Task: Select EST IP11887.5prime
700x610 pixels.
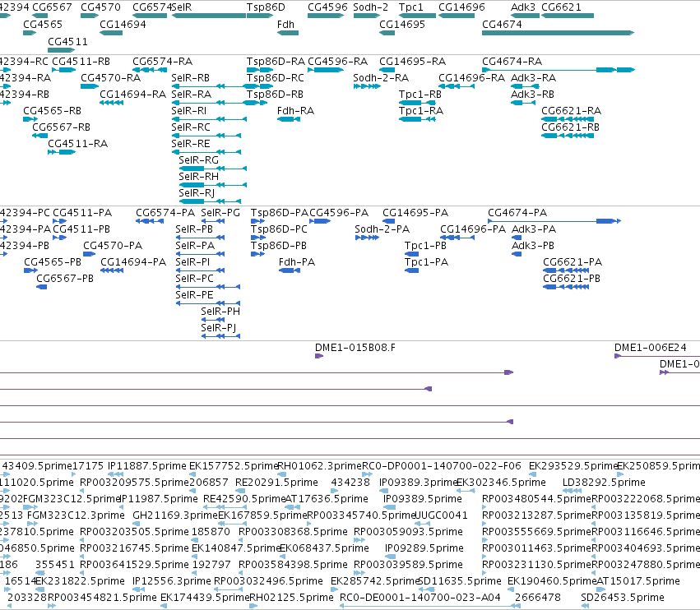Action: tap(116, 474)
